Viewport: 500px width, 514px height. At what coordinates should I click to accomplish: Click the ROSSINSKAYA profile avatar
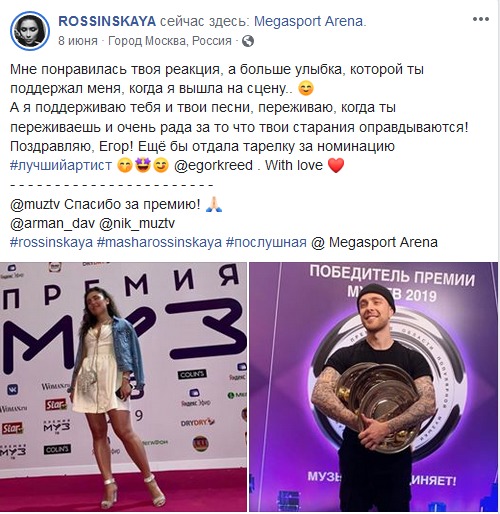[x=30, y=31]
